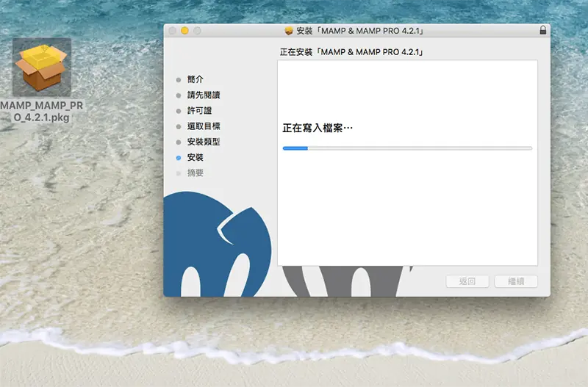
Task: Click the installer window title text
Action: tap(360, 31)
